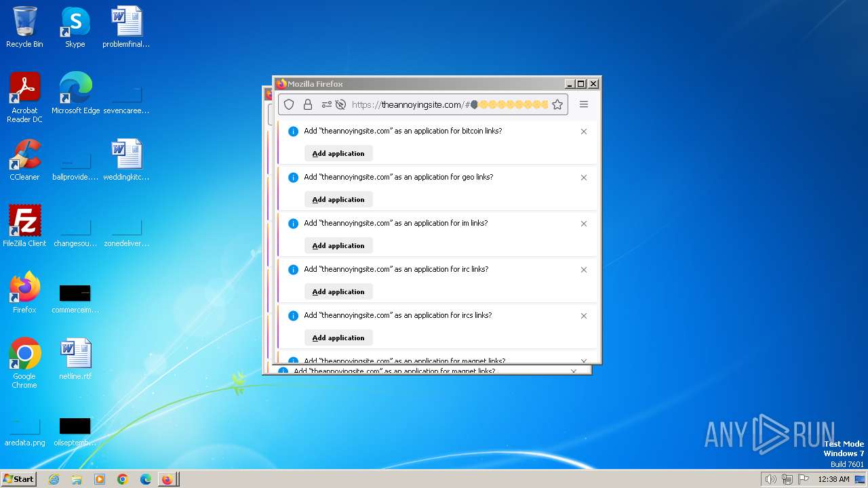Image resolution: width=868 pixels, height=488 pixels.
Task: Open the Firefox hamburger application menu
Action: [x=583, y=104]
